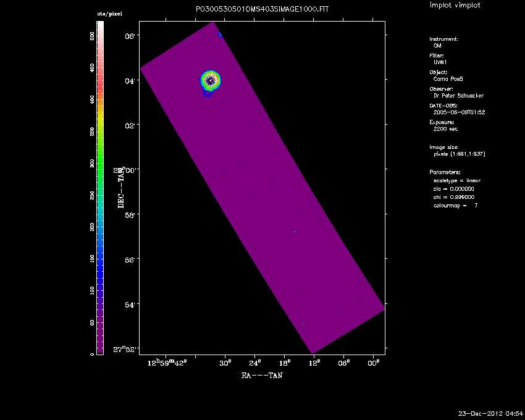Click the 'DEC--TAN' axis label
Image resolution: width=525 pixels, height=420 pixels.
tap(121, 188)
